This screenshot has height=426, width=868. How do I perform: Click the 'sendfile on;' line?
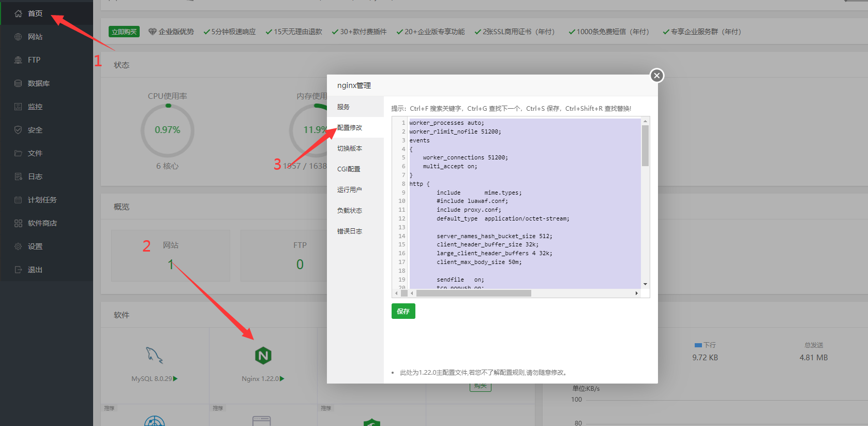460,280
